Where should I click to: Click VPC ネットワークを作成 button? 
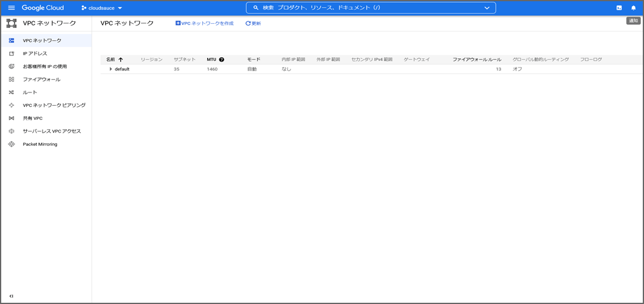[205, 24]
